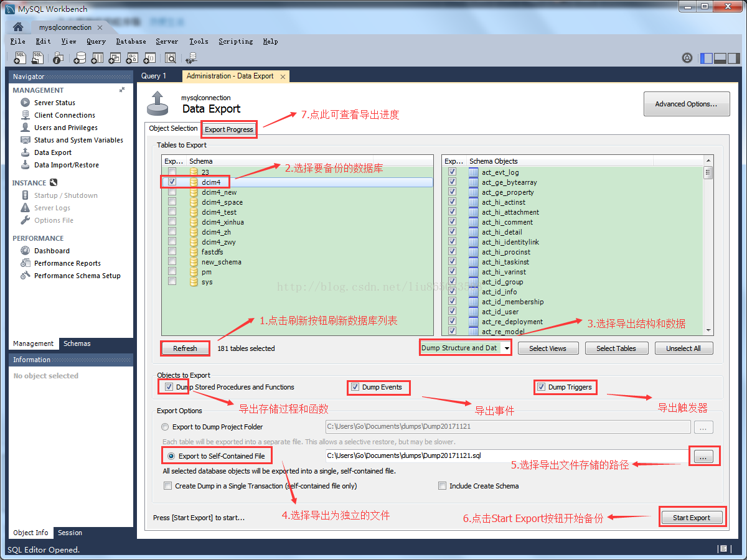Enable Create Dump in a Single Transaction
Viewport: 747px width, 560px height.
(167, 486)
